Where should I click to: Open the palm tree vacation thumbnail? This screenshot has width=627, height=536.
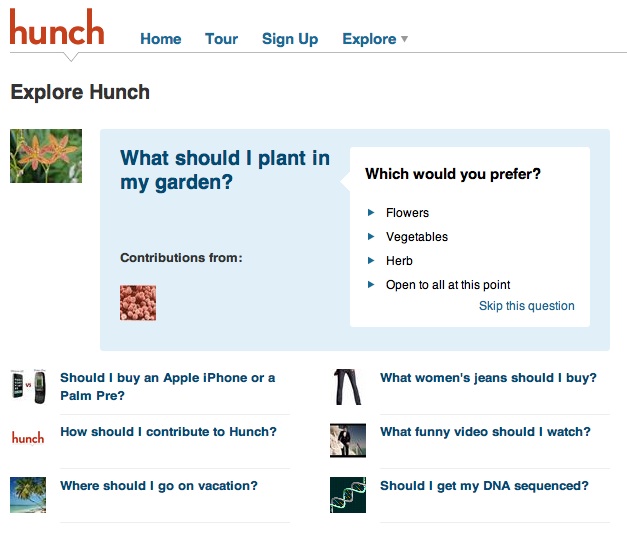[x=28, y=495]
